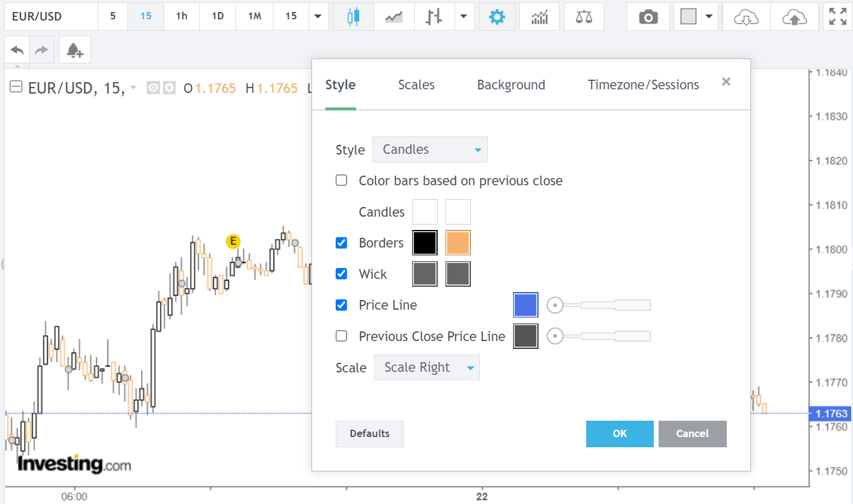Select the area chart type icon
Image resolution: width=853 pixels, height=504 pixels.
(x=394, y=17)
